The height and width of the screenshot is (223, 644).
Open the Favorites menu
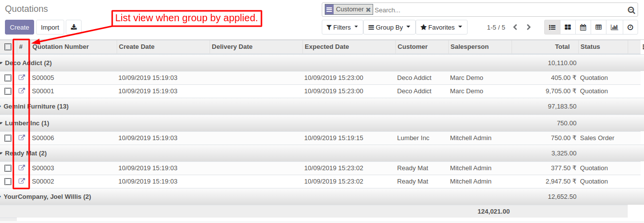click(441, 28)
